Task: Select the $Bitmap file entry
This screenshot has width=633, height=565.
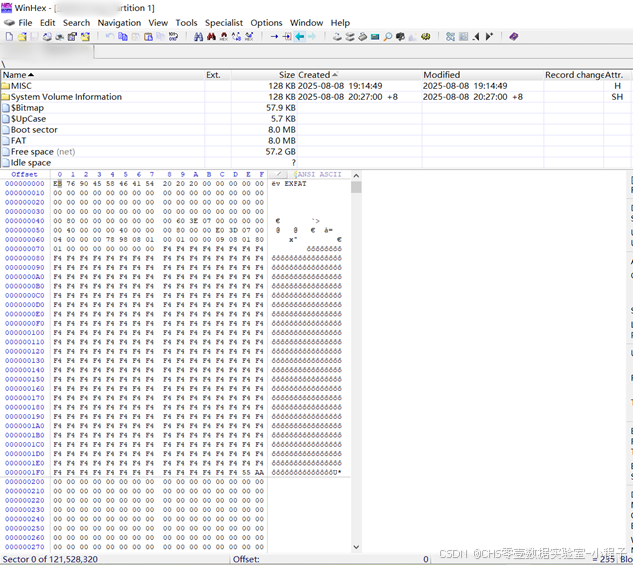Action: click(316, 108)
